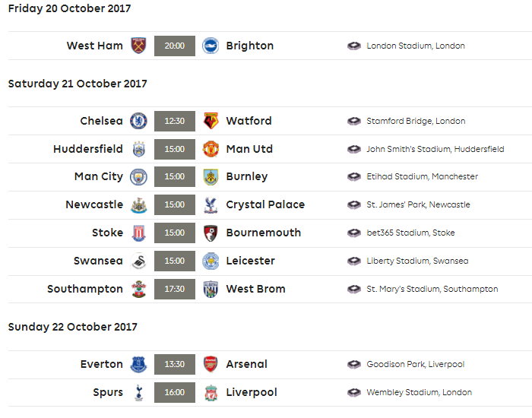The image size is (532, 418).
Task: Click the Man City club badge
Action: click(138, 177)
